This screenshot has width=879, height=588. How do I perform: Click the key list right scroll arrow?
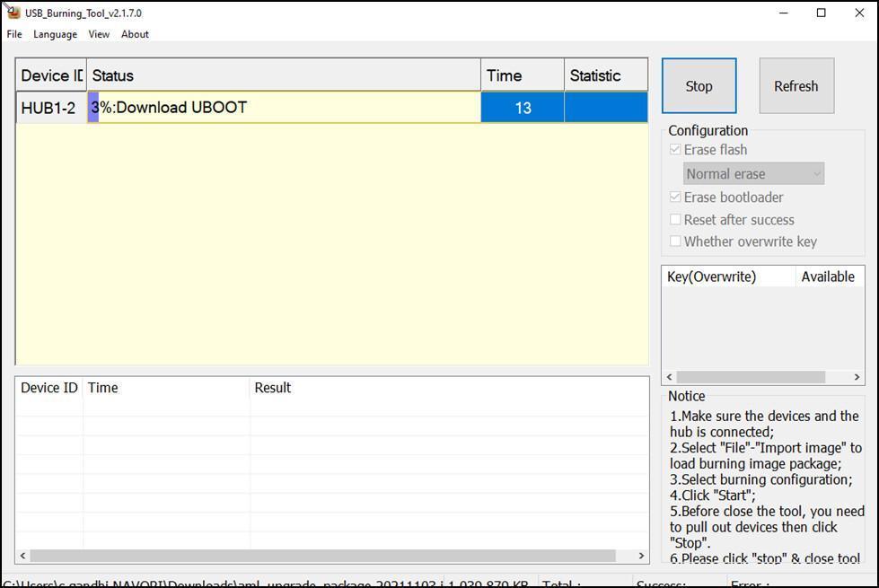[857, 377]
